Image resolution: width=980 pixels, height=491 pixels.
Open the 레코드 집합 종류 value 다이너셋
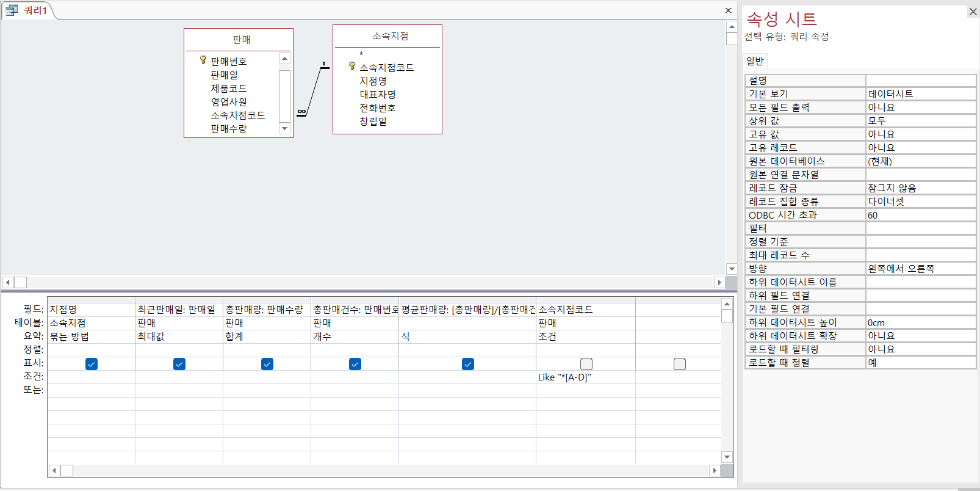click(x=920, y=202)
